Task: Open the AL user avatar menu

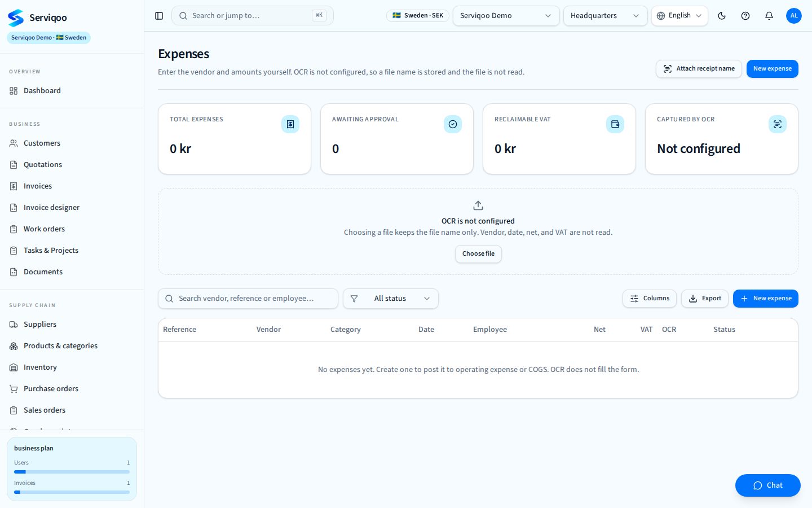Action: point(794,16)
